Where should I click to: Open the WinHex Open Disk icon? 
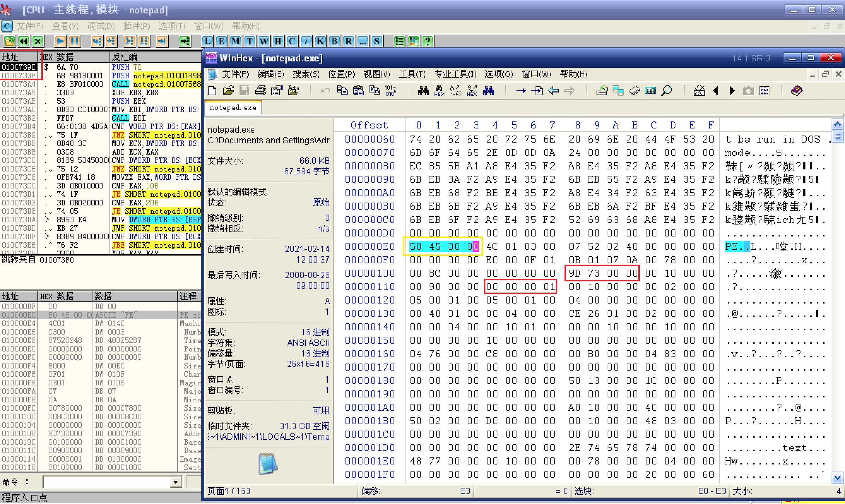point(602,91)
